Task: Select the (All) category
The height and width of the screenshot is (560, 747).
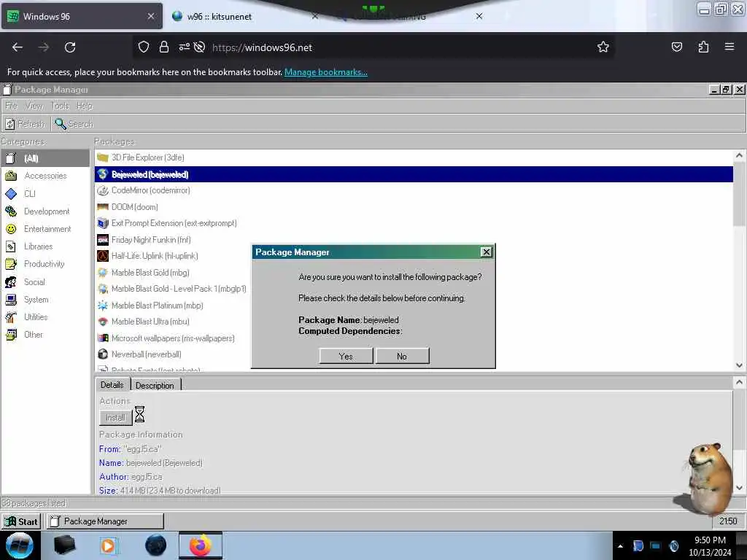Action: [x=45, y=158]
